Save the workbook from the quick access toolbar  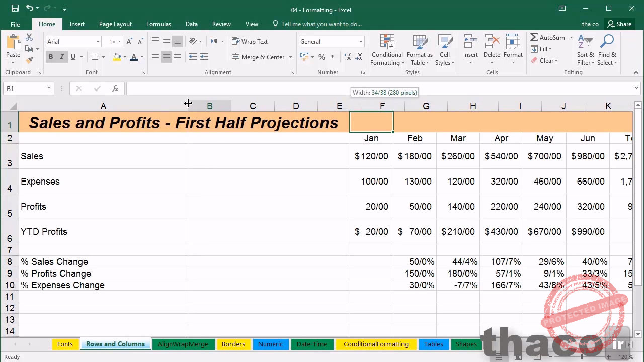click(x=15, y=8)
